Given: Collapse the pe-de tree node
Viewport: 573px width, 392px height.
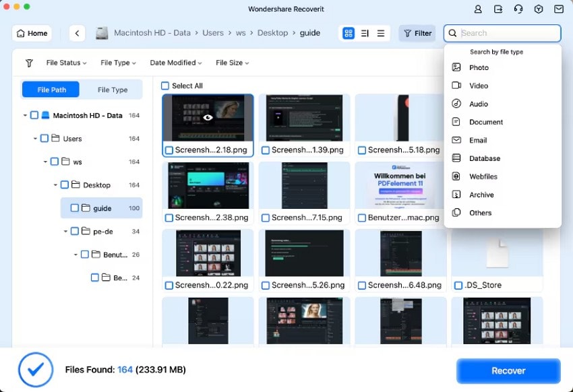Looking at the screenshot, I should click(66, 232).
